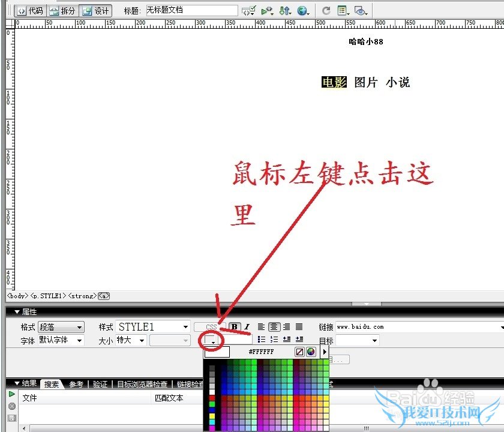The height and width of the screenshot is (432, 504).
Task: Open the file management arrows icon
Action: (x=285, y=11)
